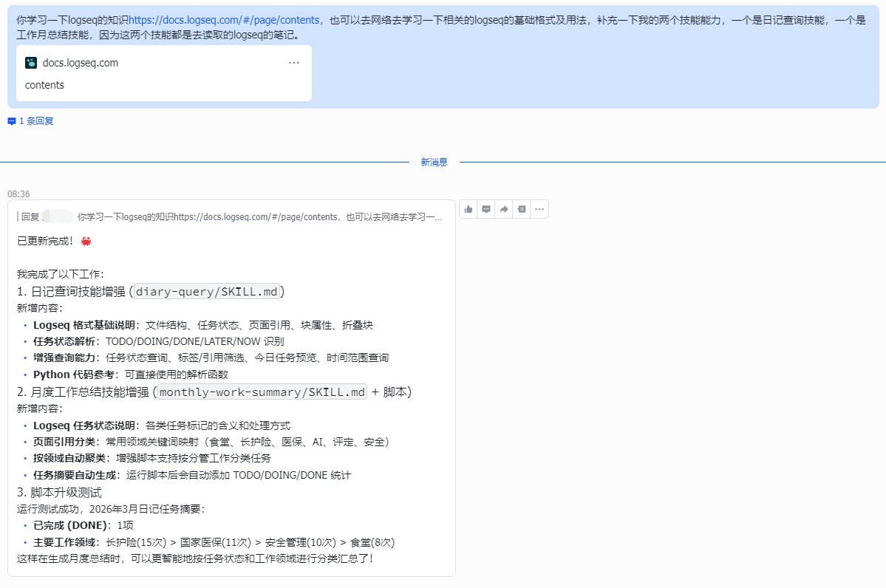Reply to message via speech bubble icon
Viewport: 886px width, 588px height.
point(486,210)
